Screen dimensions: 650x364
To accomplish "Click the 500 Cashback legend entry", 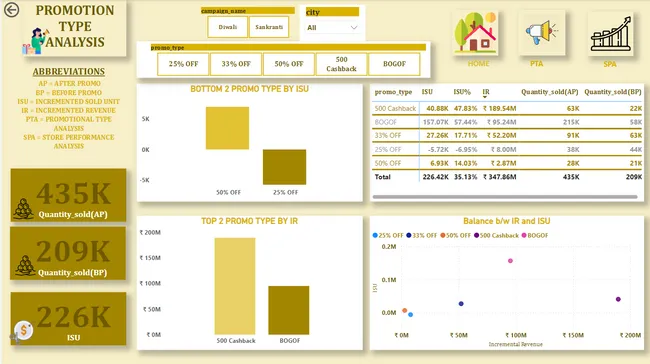I will [496, 235].
